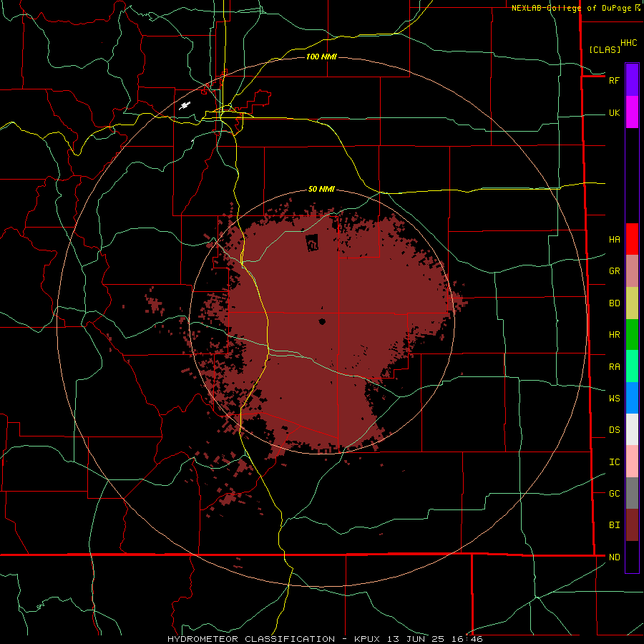Image resolution: width=644 pixels, height=644 pixels.
Task: Click the purple RF color swatch
Action: (x=632, y=80)
